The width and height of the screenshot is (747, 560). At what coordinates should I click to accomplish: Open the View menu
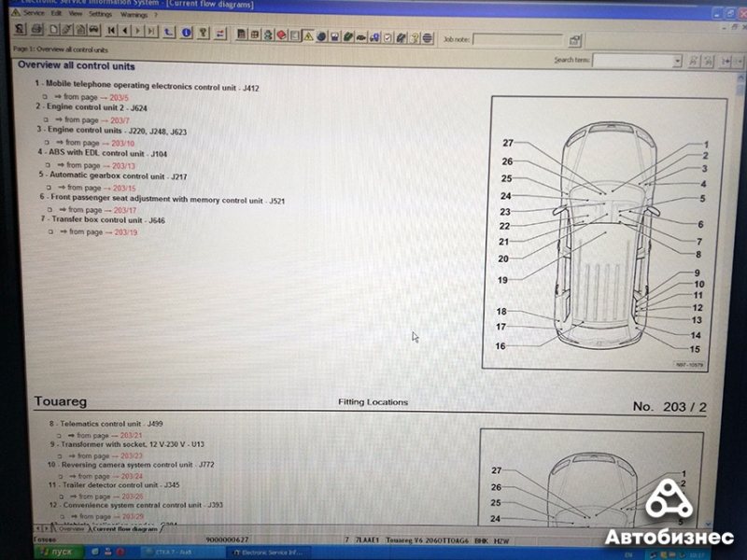[x=75, y=14]
